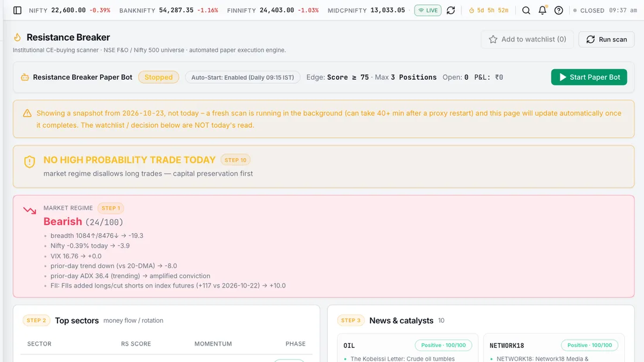Image resolution: width=644 pixels, height=362 pixels.
Task: Click the paper bot robot icon
Action: [25, 77]
